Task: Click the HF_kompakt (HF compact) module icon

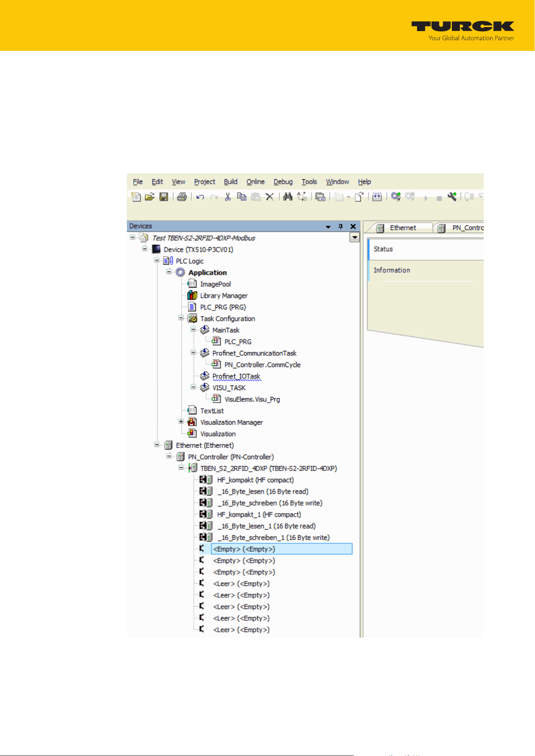Action: coord(206,480)
